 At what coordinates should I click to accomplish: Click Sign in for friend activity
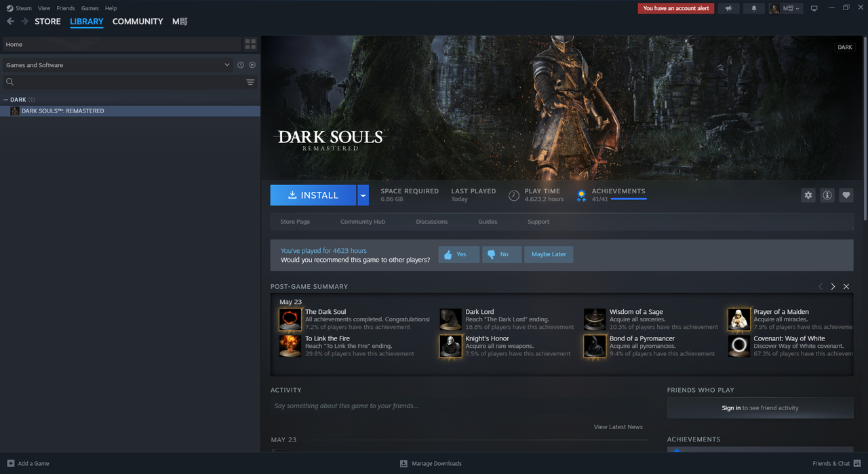(731, 408)
